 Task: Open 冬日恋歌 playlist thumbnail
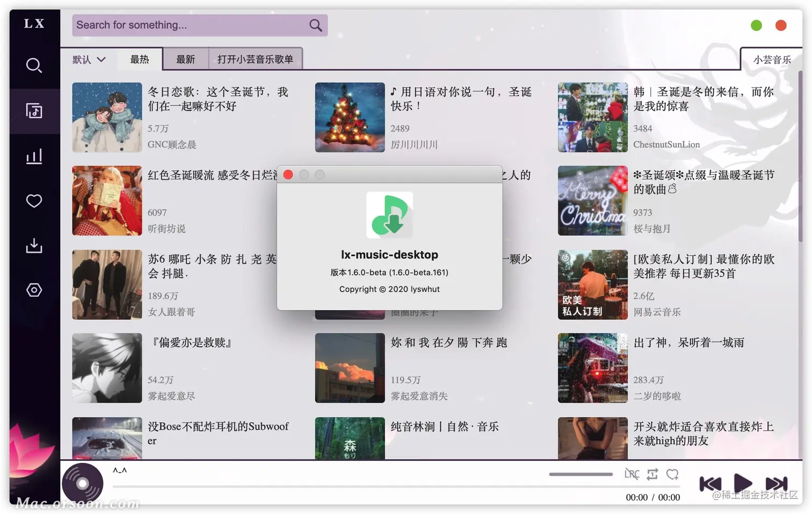(107, 117)
